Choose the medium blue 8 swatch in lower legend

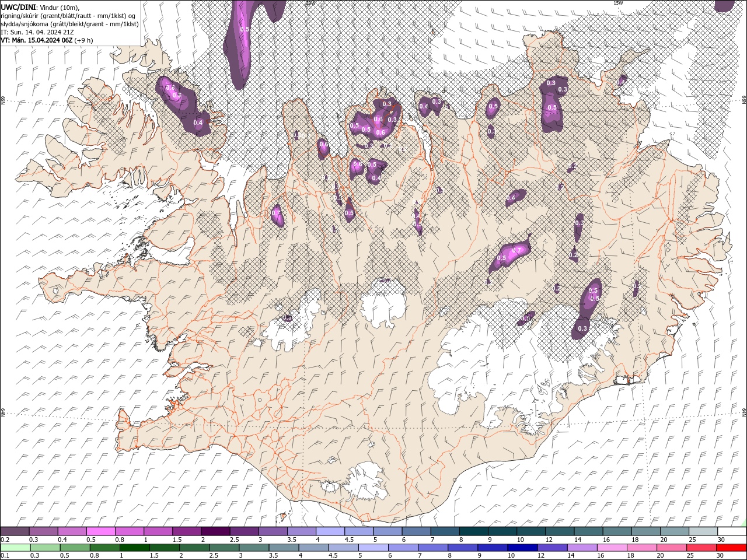[463, 548]
